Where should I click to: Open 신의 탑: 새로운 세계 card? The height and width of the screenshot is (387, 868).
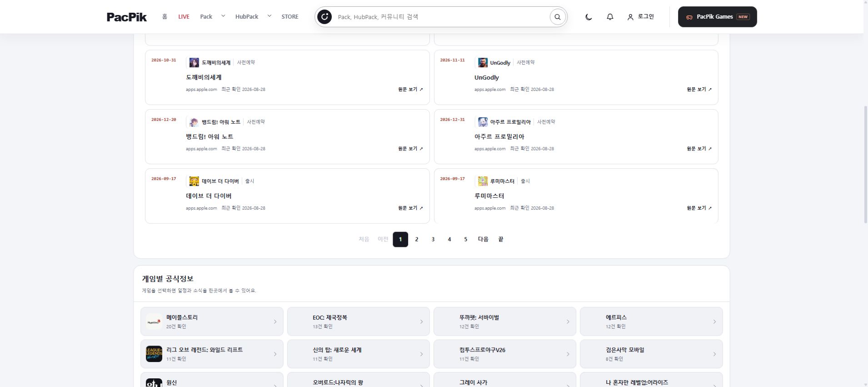pyautogui.click(x=358, y=354)
